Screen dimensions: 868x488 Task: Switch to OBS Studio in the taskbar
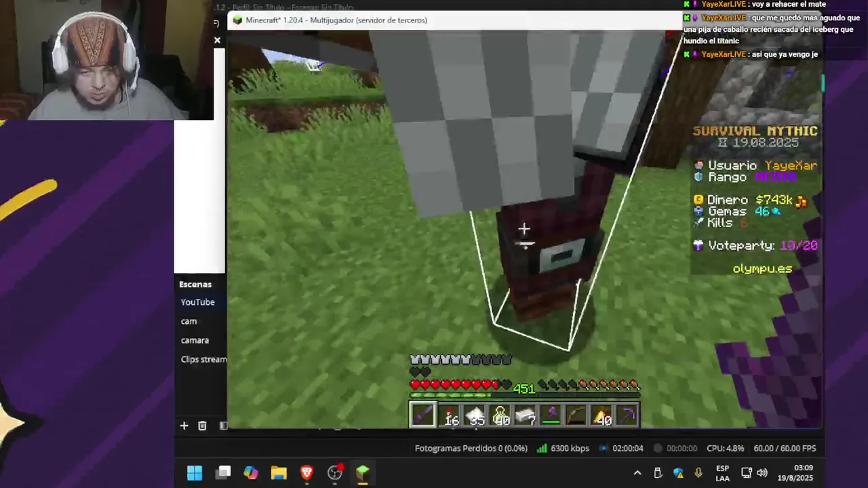335,472
